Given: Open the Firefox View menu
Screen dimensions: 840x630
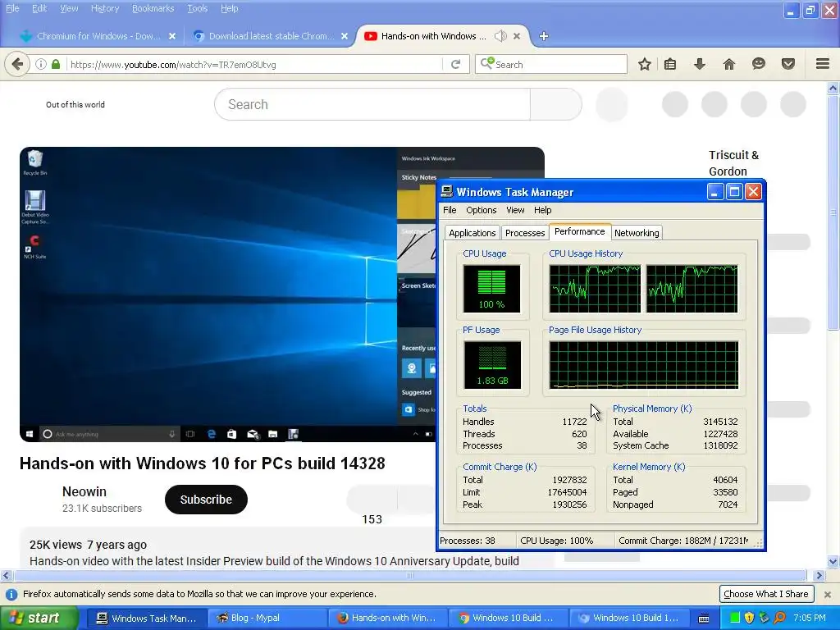Looking at the screenshot, I should [69, 8].
